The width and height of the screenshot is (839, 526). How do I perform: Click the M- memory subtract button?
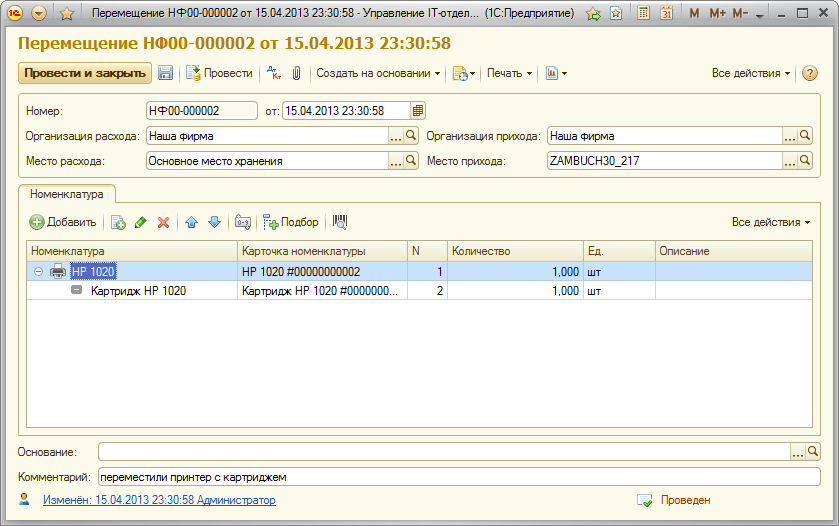tap(740, 13)
